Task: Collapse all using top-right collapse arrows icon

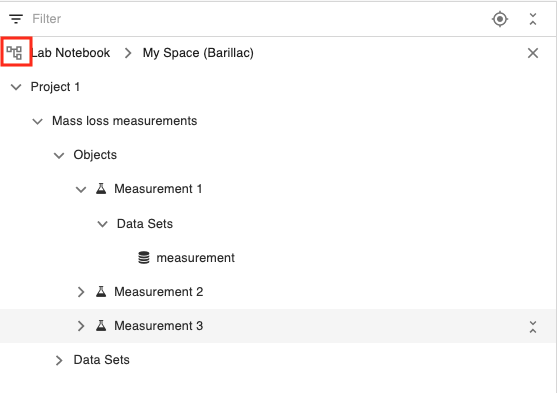Action: (532, 19)
